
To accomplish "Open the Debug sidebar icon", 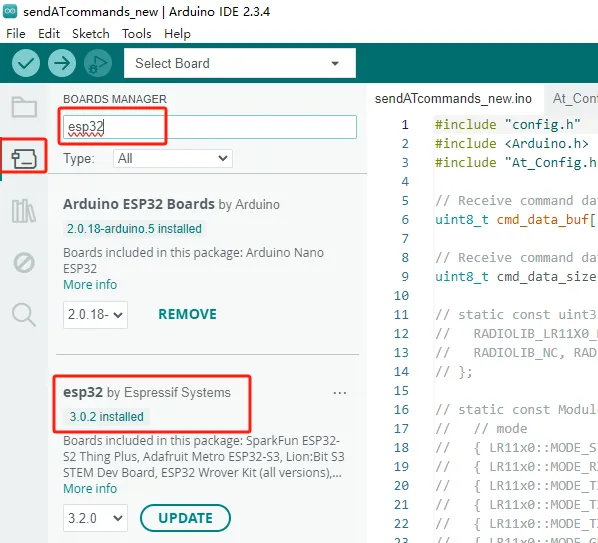I will pos(24,263).
